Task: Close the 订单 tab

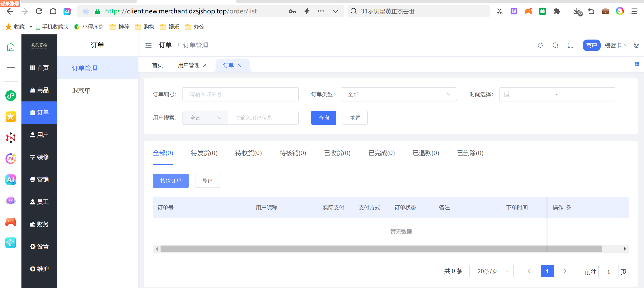Action: coord(239,65)
